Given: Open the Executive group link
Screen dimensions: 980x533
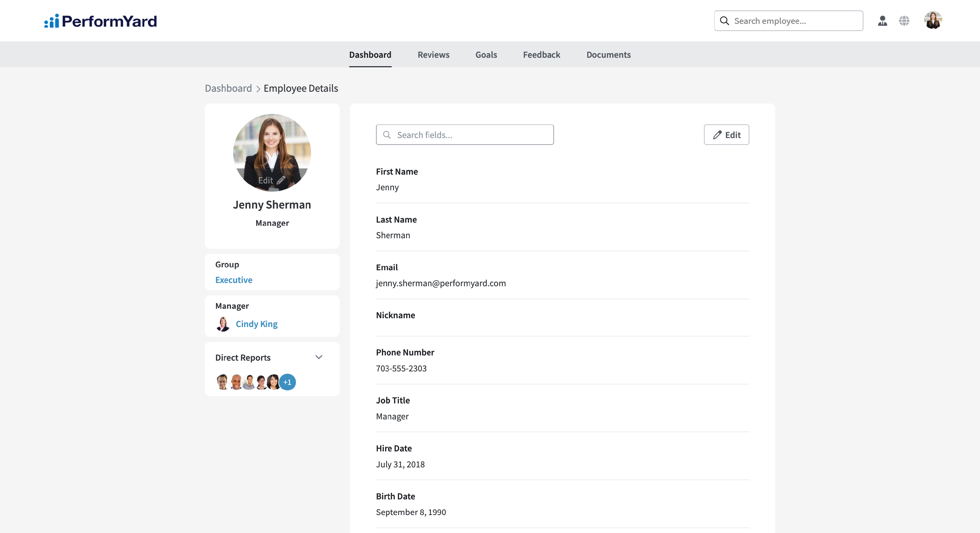Looking at the screenshot, I should click(x=234, y=280).
